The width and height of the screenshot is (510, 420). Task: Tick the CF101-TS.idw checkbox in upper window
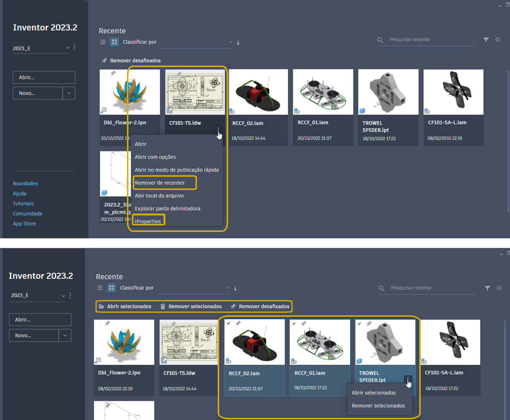pyautogui.click(x=169, y=73)
